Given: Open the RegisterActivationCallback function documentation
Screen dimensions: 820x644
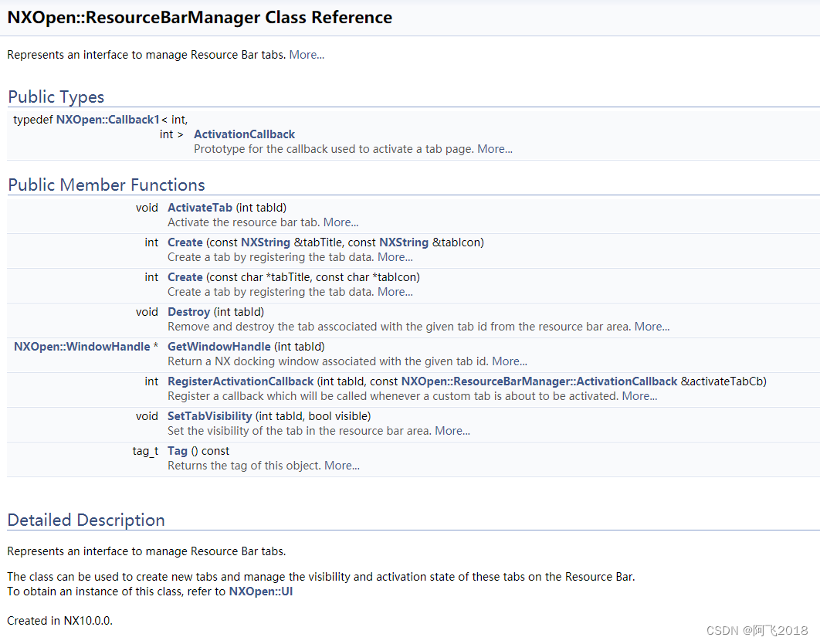Looking at the screenshot, I should click(x=240, y=381).
